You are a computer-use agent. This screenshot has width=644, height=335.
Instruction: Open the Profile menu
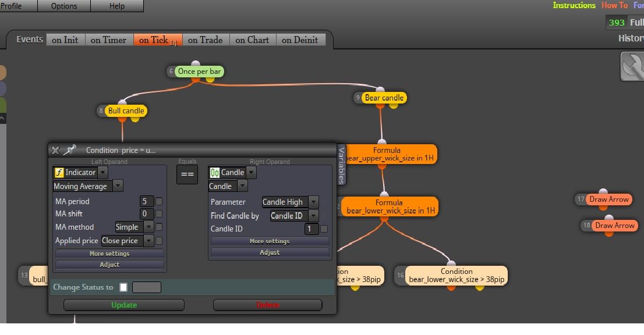17,6
